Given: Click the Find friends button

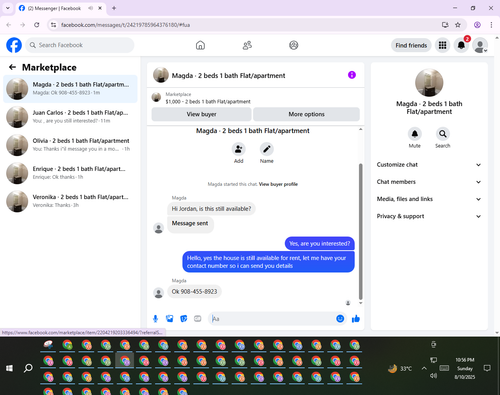Looking at the screenshot, I should point(411,45).
